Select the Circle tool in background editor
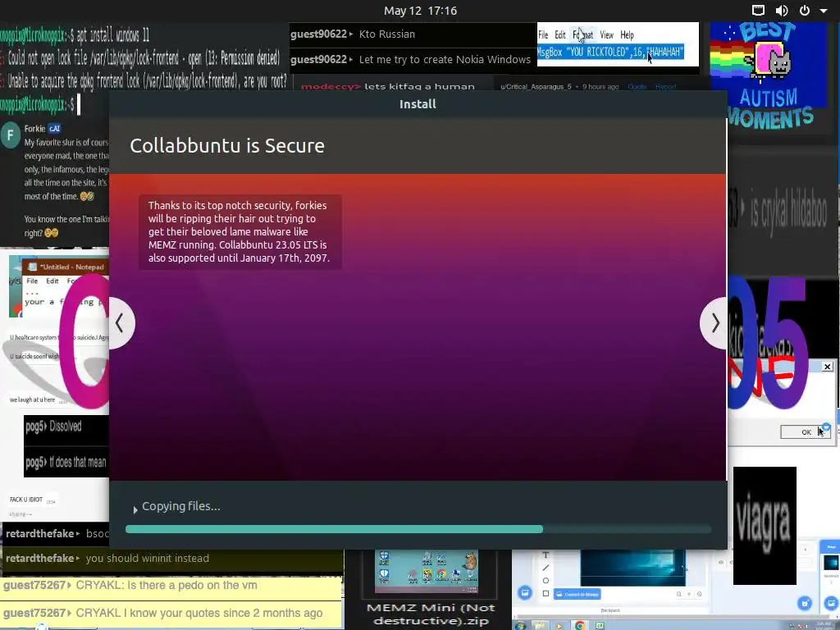 pyautogui.click(x=546, y=581)
